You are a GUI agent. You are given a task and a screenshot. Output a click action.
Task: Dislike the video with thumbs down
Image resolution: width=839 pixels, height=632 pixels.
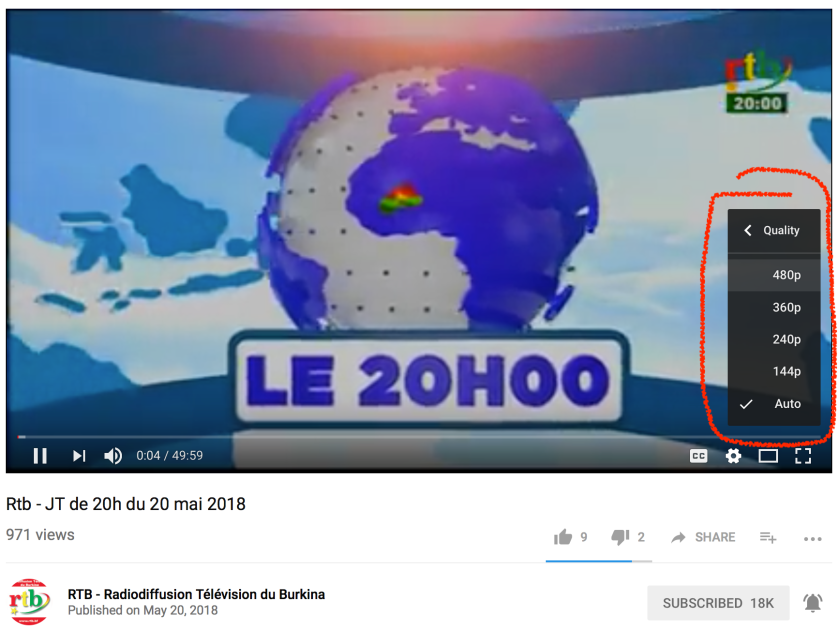tap(620, 537)
